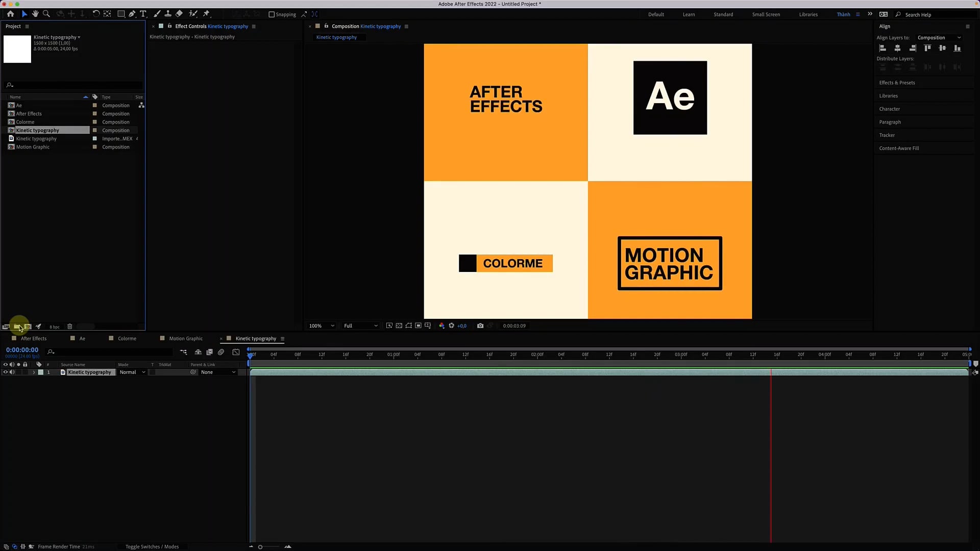This screenshot has height=551, width=980.
Task: Take a snapshot with the camera icon
Action: tap(480, 326)
